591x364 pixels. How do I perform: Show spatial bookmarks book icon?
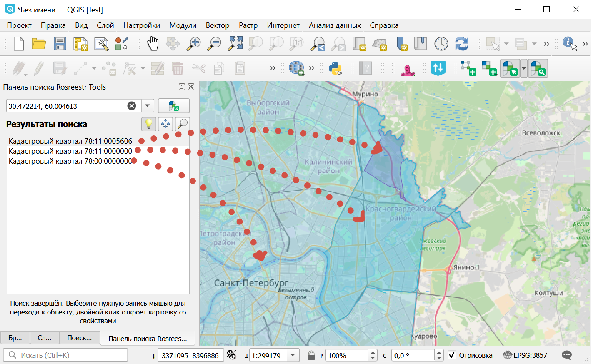[421, 44]
